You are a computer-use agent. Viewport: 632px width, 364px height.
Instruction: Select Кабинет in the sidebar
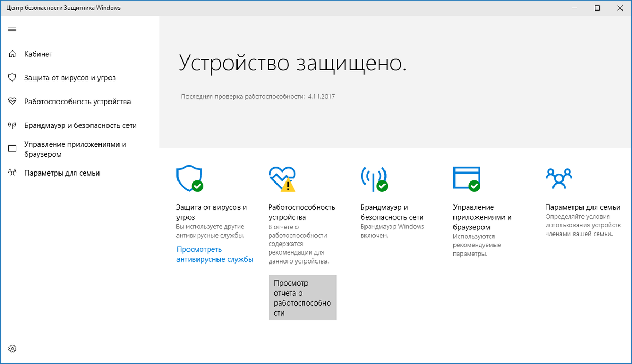pyautogui.click(x=38, y=54)
